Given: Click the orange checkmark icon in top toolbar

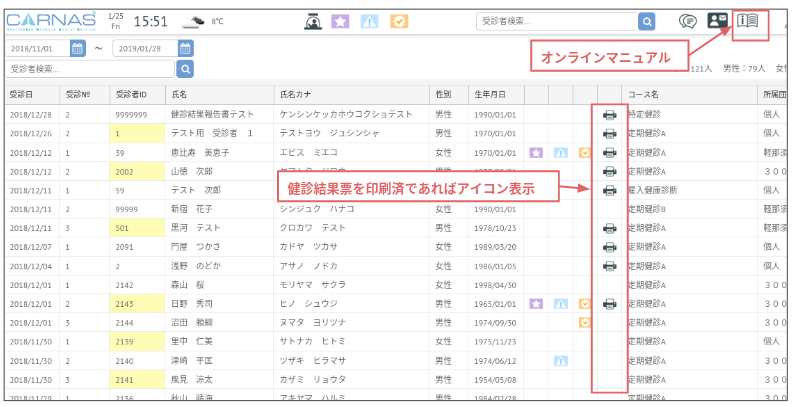Looking at the screenshot, I should [x=398, y=21].
